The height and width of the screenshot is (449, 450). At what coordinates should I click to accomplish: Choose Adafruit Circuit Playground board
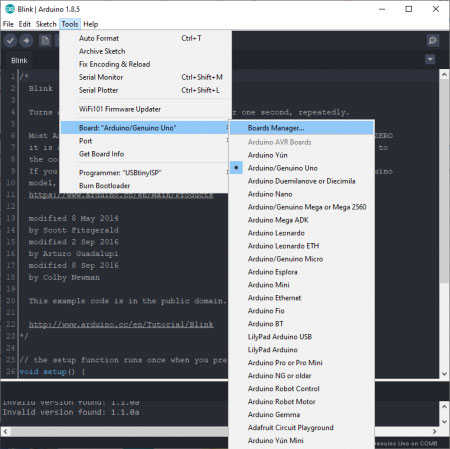[x=302, y=428]
